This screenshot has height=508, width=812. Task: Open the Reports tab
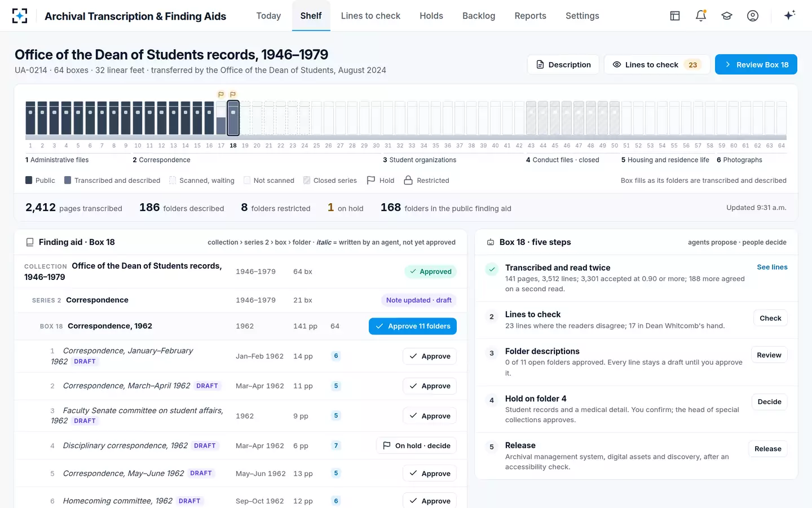pos(531,16)
